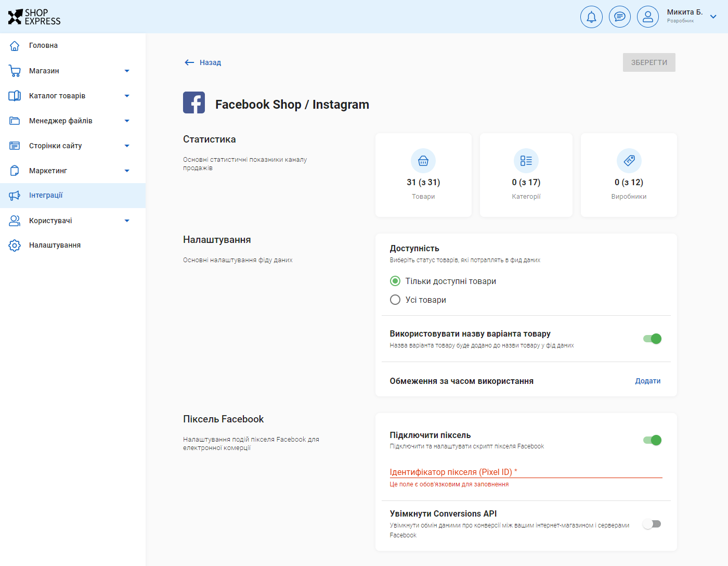Click the Pixel ID input field

pos(526,472)
